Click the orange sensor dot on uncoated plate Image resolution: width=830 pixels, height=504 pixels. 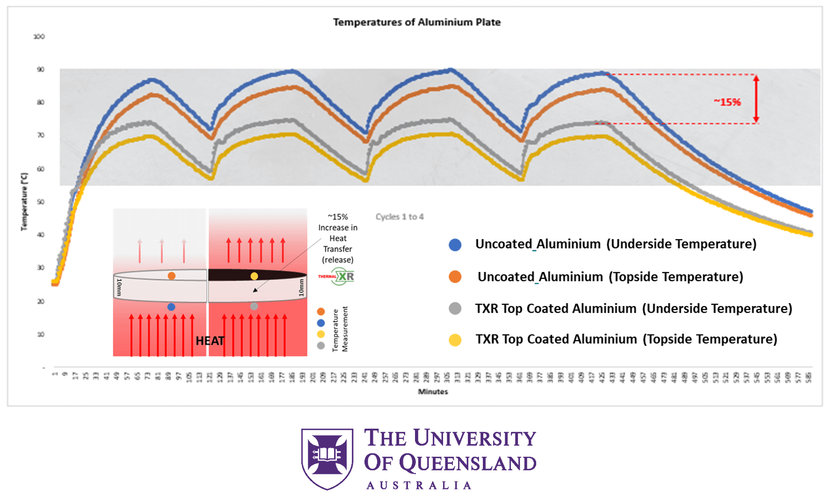(x=172, y=276)
